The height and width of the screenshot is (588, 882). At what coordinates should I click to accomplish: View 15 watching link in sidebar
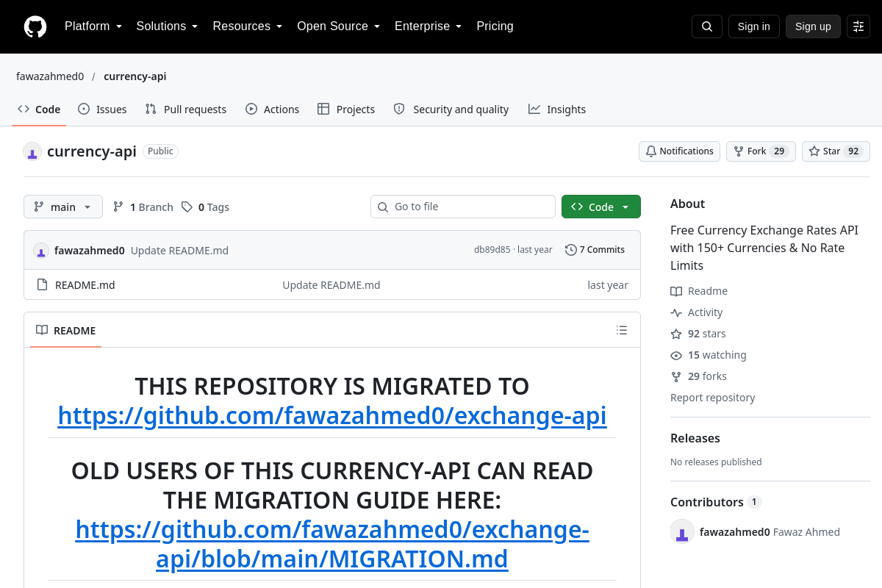pos(709,355)
